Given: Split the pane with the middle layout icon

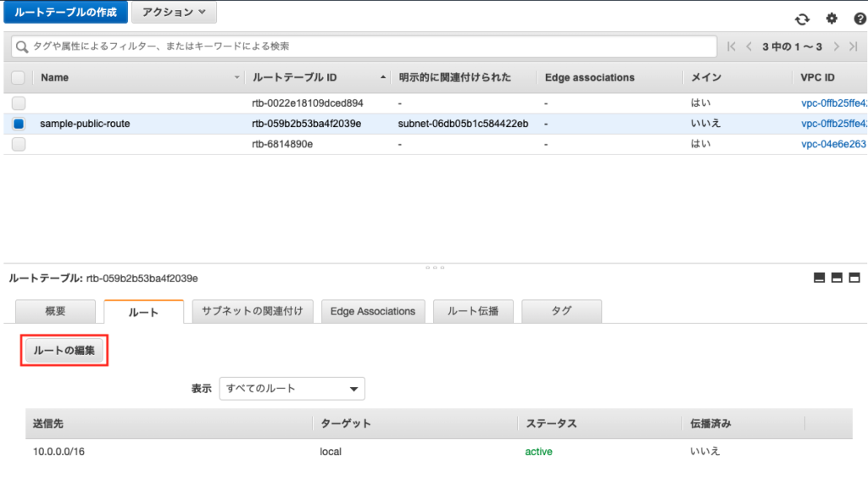Looking at the screenshot, I should coord(837,277).
